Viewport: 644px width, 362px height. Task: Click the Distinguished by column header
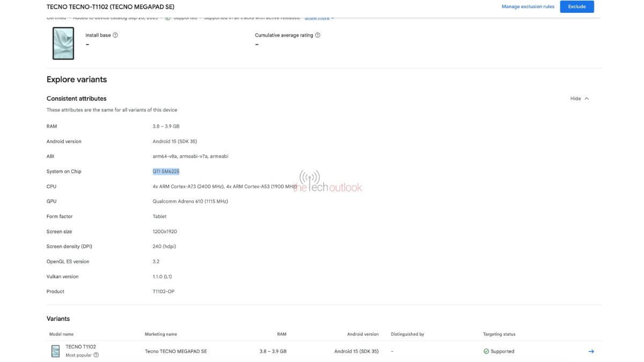tap(407, 334)
